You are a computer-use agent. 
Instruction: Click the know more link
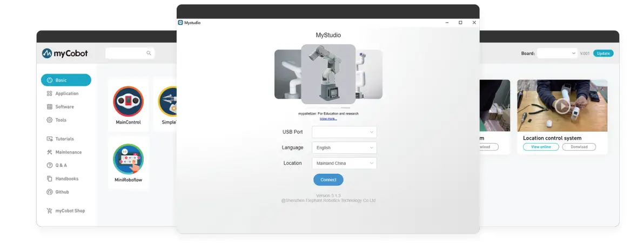click(328, 119)
